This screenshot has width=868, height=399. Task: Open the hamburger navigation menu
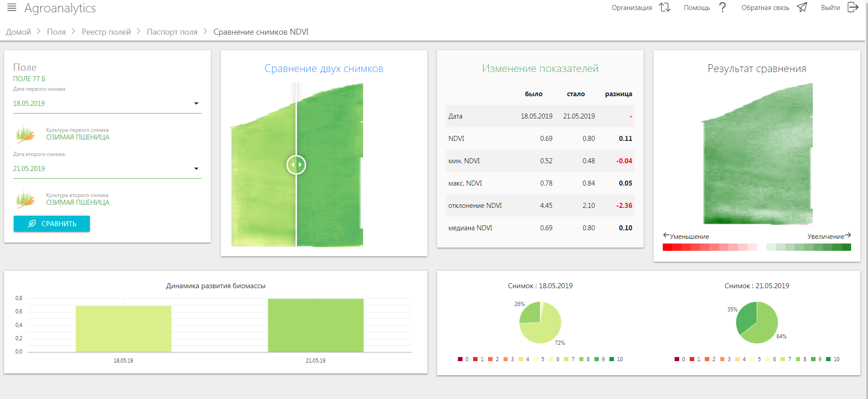(12, 7)
